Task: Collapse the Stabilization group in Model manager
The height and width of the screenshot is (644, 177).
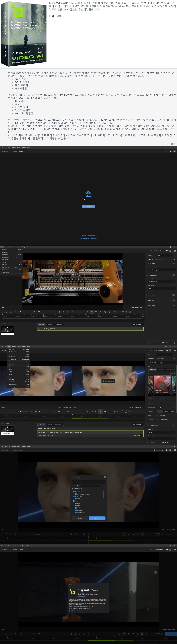Action: (72, 492)
